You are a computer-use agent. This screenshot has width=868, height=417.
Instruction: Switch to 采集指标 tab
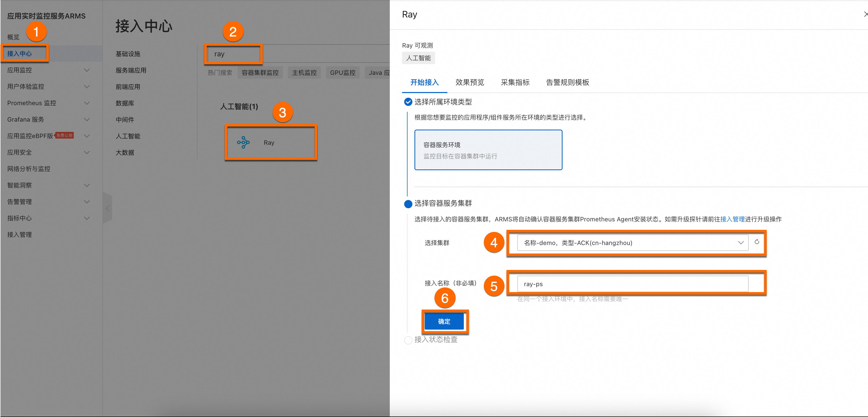click(515, 82)
